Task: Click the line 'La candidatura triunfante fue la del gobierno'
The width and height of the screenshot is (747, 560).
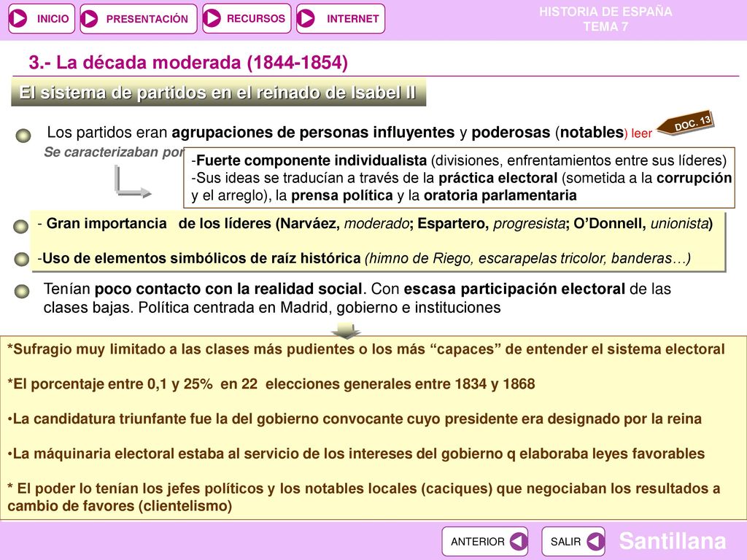Action: [355, 419]
